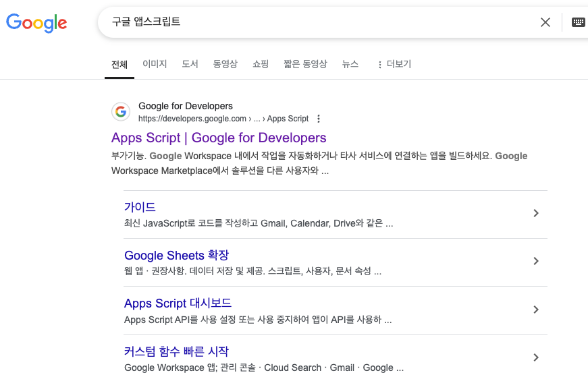The width and height of the screenshot is (588, 379).
Task: Click the Google for Developers favicon
Action: pos(121,111)
